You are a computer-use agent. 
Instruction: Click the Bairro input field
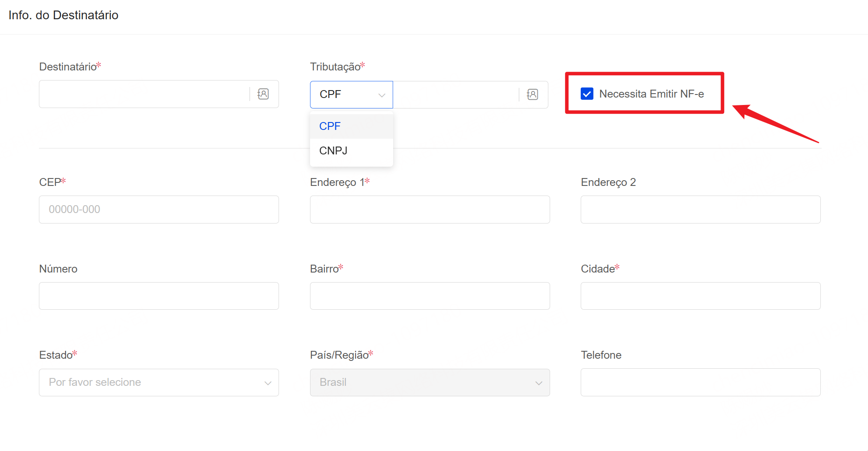[429, 296]
